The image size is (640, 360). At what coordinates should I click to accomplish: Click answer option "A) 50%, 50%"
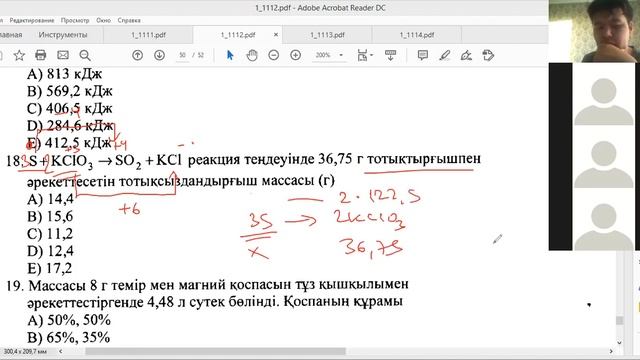[69, 320]
